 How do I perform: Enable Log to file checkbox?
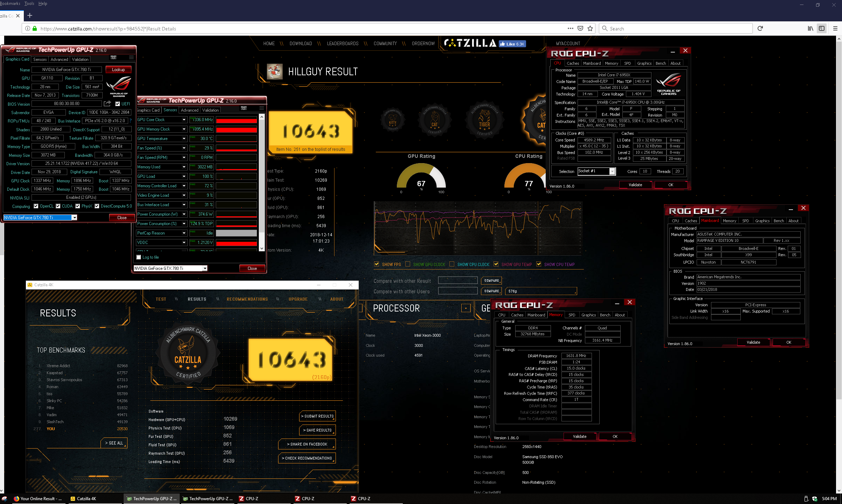pos(139,257)
